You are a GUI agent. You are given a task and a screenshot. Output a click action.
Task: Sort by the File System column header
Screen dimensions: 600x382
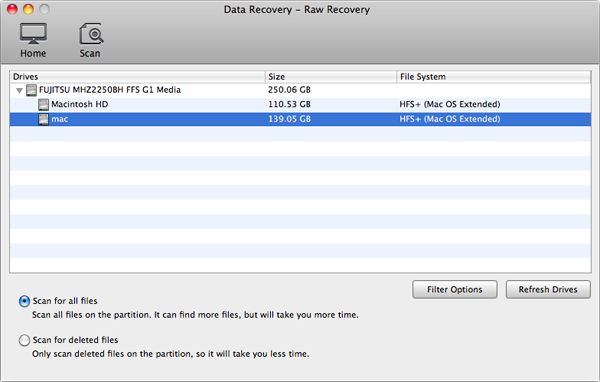tap(494, 77)
